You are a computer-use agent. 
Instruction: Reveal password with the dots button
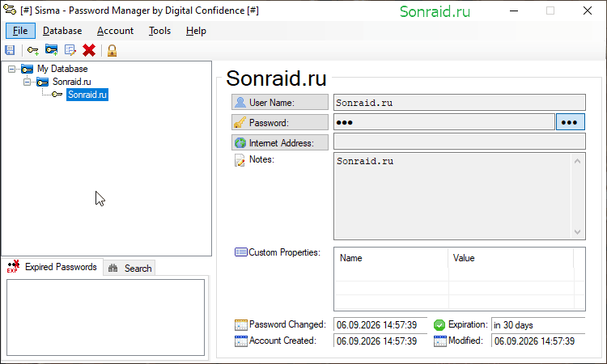tap(571, 122)
